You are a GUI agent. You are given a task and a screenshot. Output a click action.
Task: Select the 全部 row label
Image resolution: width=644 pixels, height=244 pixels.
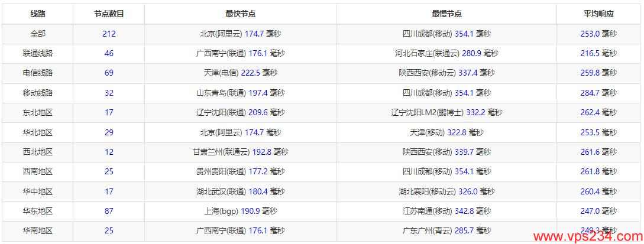38,34
